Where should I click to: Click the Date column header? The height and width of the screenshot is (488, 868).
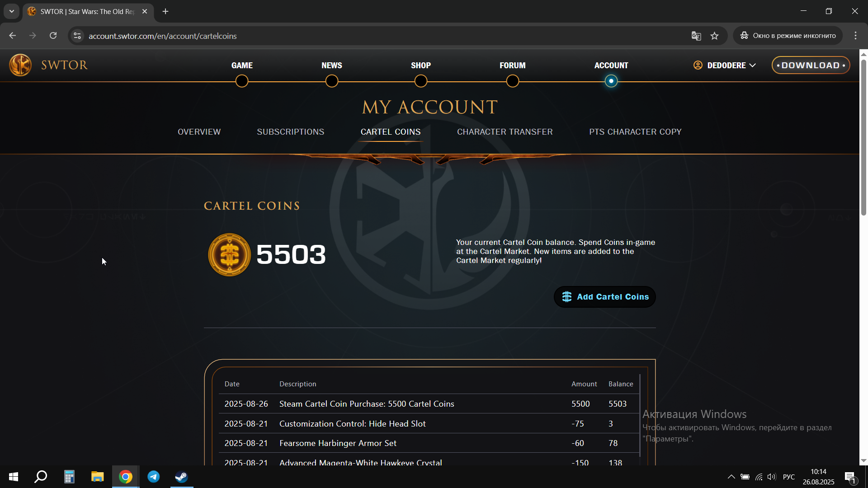click(x=232, y=384)
